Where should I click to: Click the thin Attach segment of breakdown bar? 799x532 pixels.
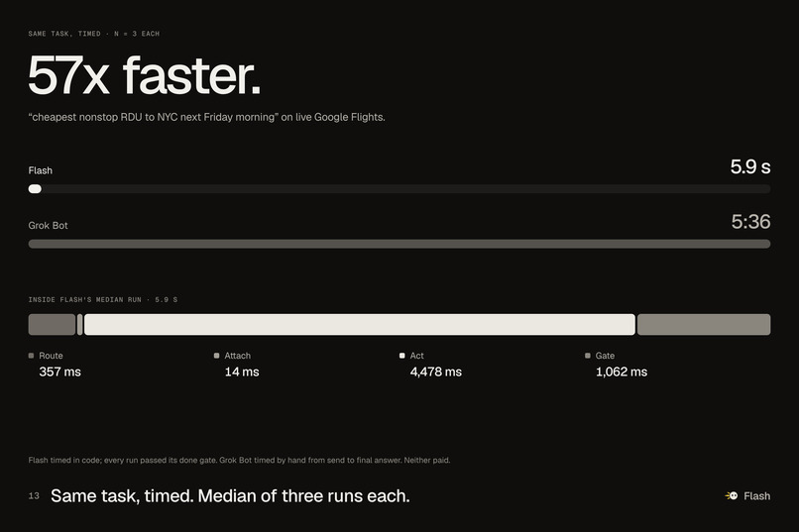pos(80,324)
